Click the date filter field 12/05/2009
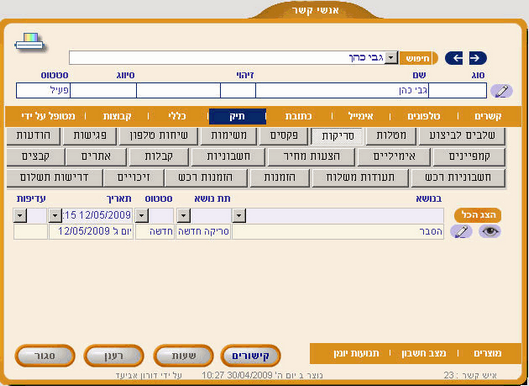529x386 pixels. click(x=97, y=215)
